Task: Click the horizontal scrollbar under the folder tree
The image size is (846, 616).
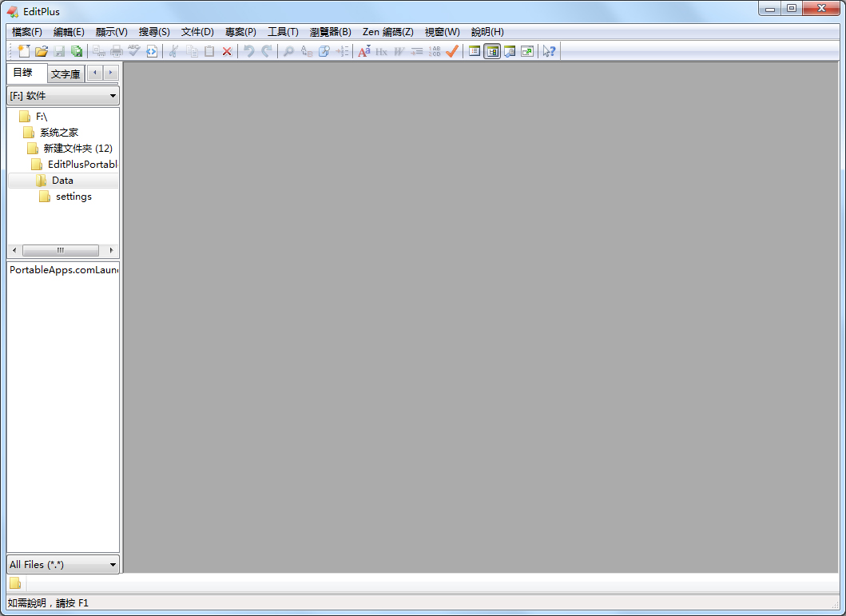Action: pos(60,250)
